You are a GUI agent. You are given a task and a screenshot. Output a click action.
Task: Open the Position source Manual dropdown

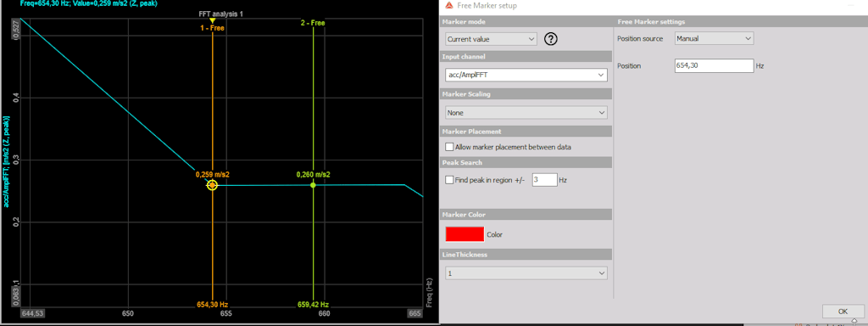coord(714,38)
